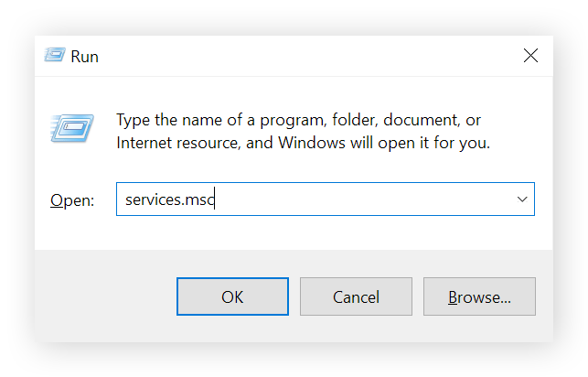Click the "Run" title text
The height and width of the screenshot is (377, 588).
pos(85,57)
